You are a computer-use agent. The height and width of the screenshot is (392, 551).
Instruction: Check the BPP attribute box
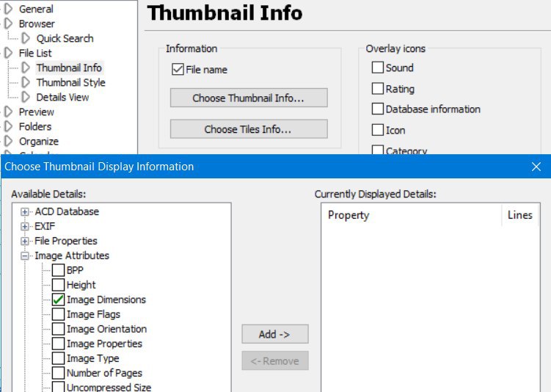[x=59, y=270]
